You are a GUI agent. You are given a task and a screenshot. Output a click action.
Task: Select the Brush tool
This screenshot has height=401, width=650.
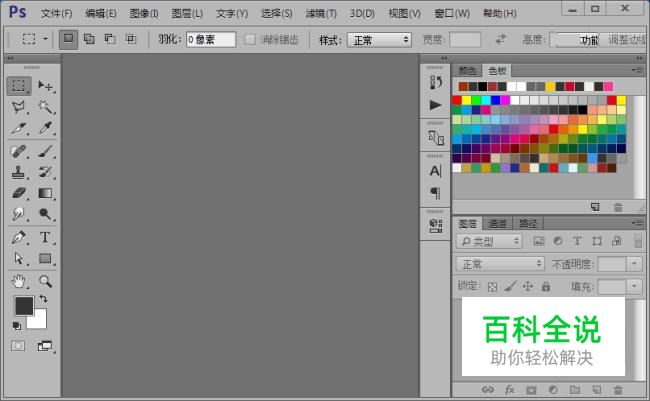pos(45,151)
